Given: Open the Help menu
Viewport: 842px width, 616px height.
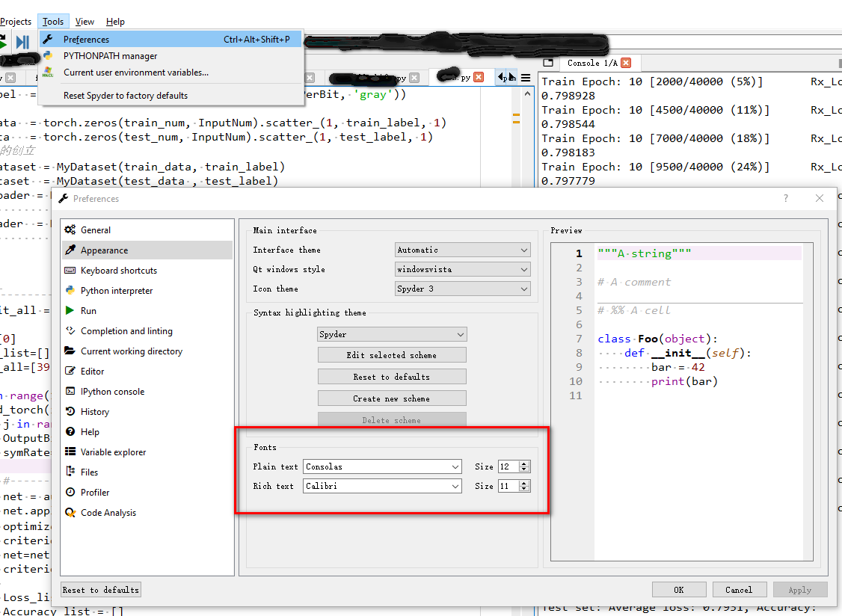Looking at the screenshot, I should pos(115,22).
